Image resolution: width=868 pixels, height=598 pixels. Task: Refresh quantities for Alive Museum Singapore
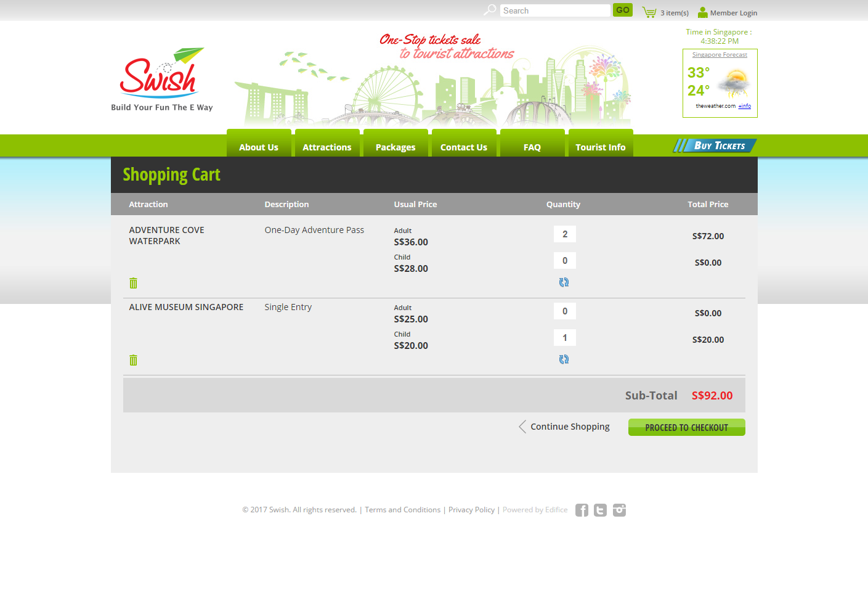[x=564, y=359]
